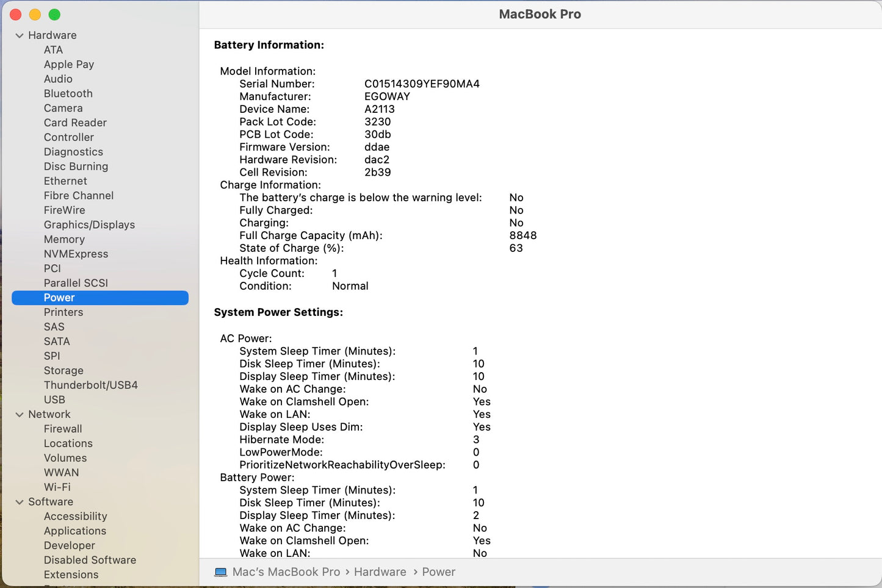
Task: Select Bluetooth in the Hardware list
Action: tap(68, 93)
